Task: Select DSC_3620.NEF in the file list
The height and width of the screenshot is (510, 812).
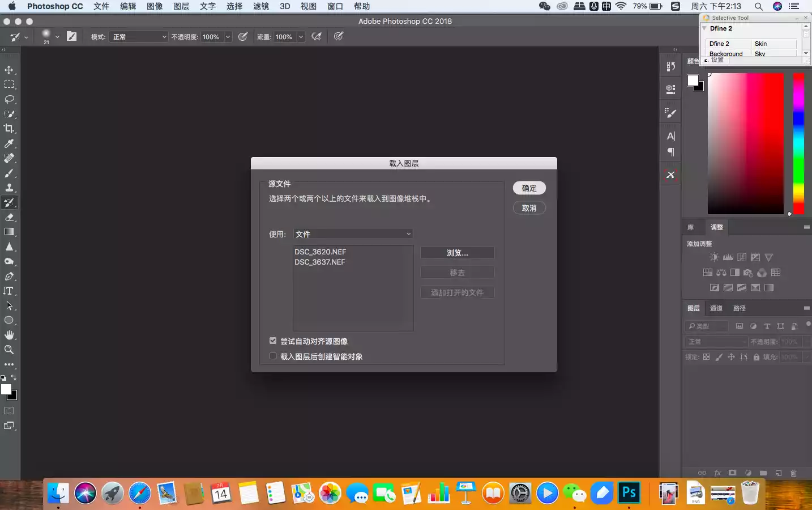Action: coord(320,252)
